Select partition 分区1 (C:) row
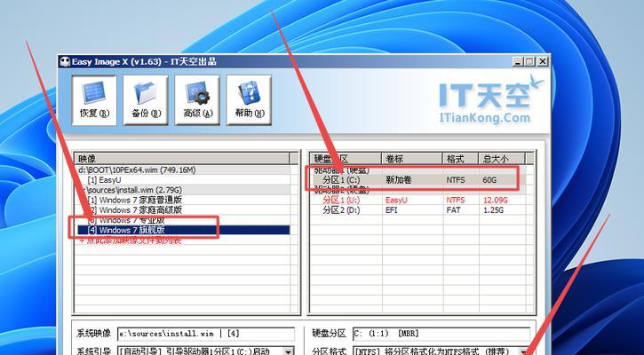This screenshot has height=355, width=644. pyautogui.click(x=418, y=180)
